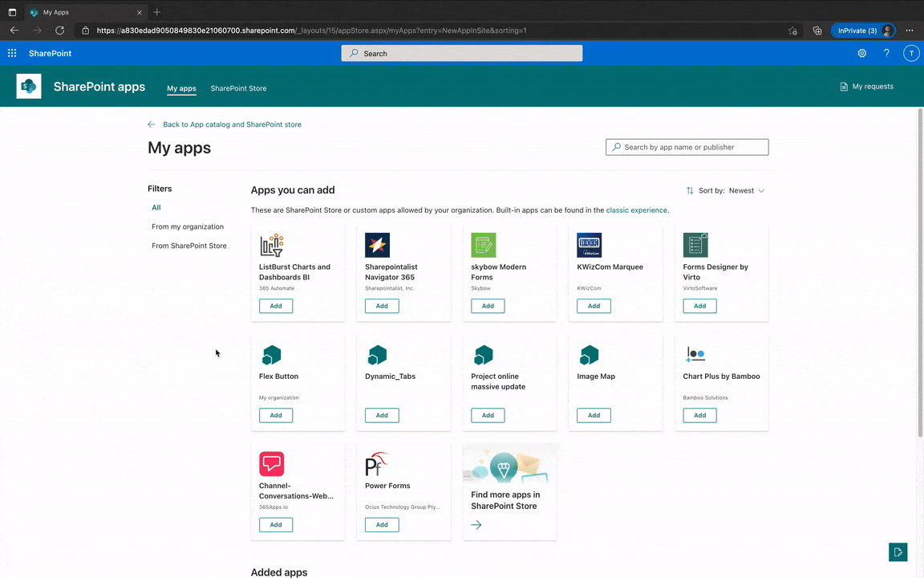Open Copilot via the bottom-right icon

pyautogui.click(x=898, y=552)
